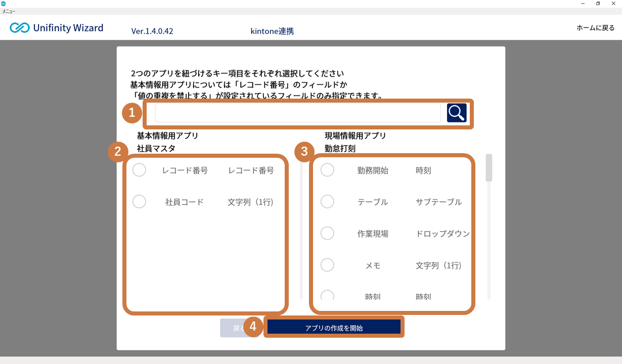Choose the テーブル サブテーブル radio option
The width and height of the screenshot is (622, 364).
(327, 202)
